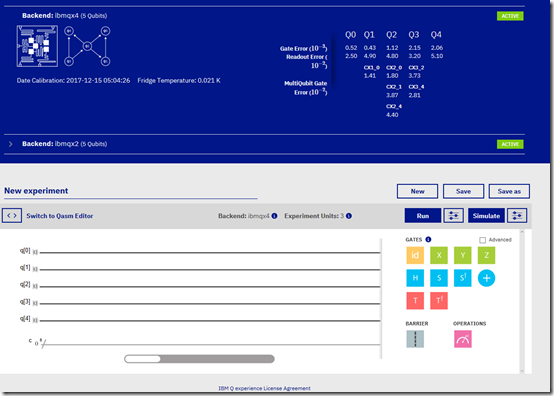Click the q[2] qubit line
554x396 pixels.
click(x=210, y=286)
